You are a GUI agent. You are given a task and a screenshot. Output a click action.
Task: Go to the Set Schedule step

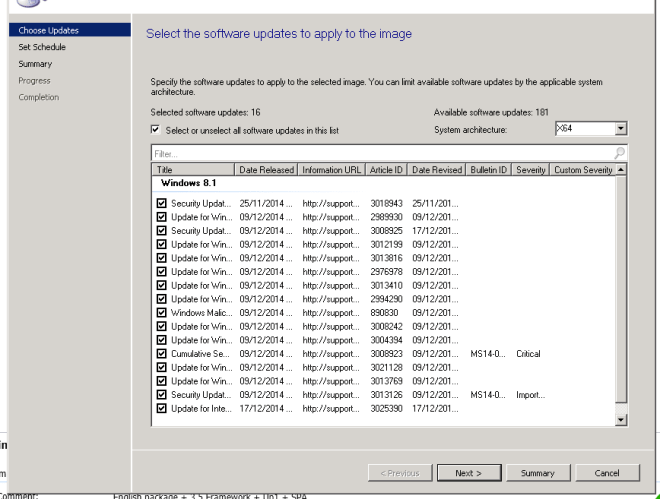coord(42,47)
